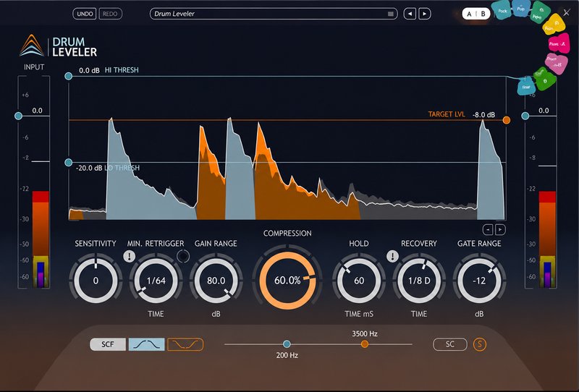This screenshot has height=392, width=579.
Task: Click the HOLD knob showing 60
Action: (359, 280)
